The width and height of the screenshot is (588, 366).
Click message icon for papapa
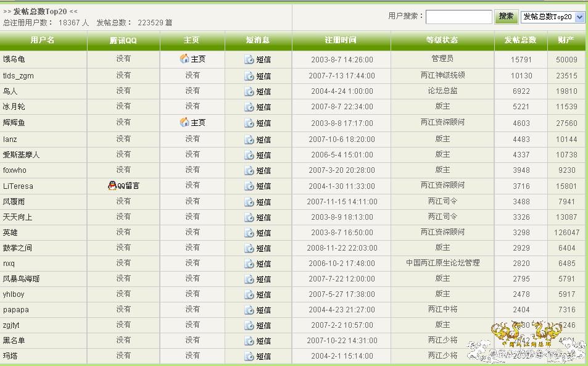coord(249,310)
